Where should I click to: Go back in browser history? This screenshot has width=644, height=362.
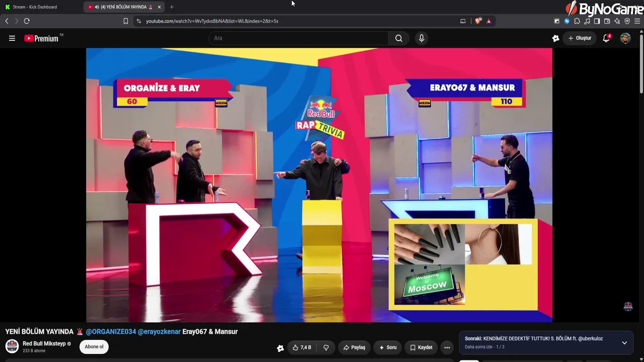[x=7, y=21]
